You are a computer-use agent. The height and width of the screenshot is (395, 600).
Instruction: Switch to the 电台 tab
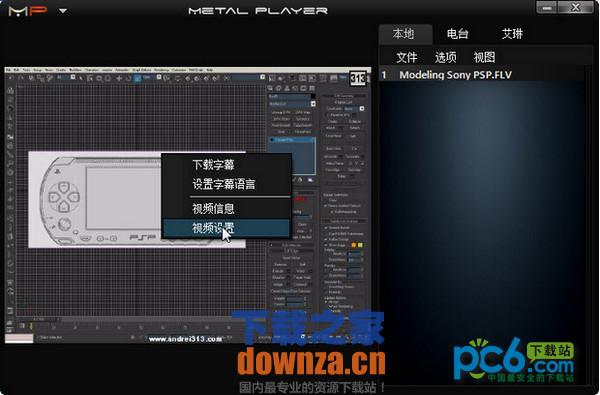457,34
